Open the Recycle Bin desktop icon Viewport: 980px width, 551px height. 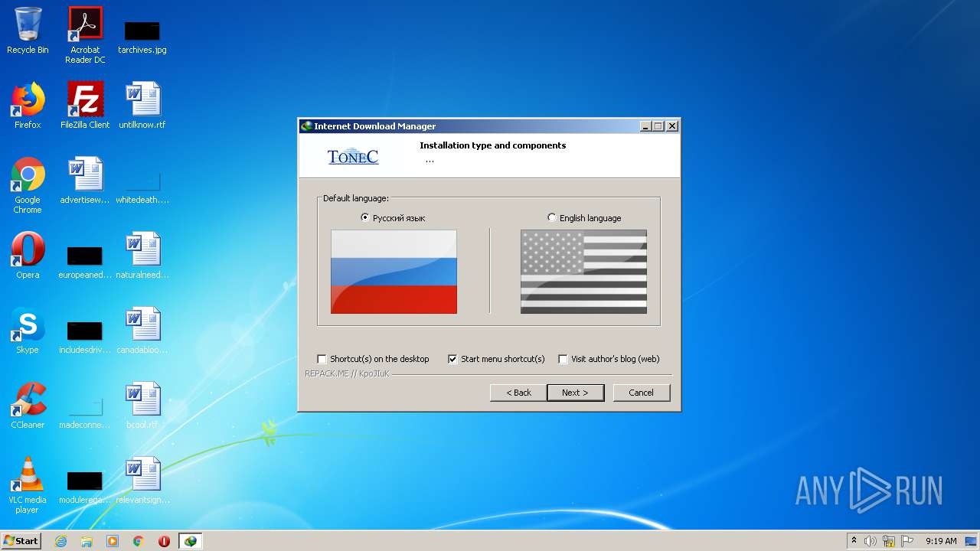tap(28, 31)
